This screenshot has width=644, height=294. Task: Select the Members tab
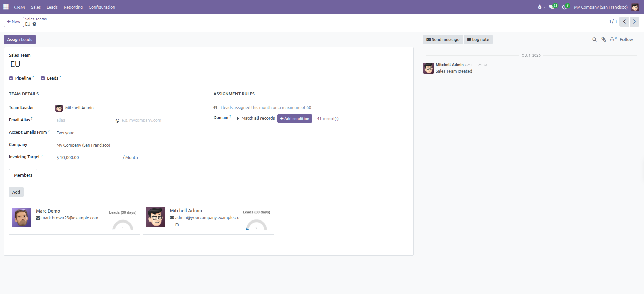point(23,175)
